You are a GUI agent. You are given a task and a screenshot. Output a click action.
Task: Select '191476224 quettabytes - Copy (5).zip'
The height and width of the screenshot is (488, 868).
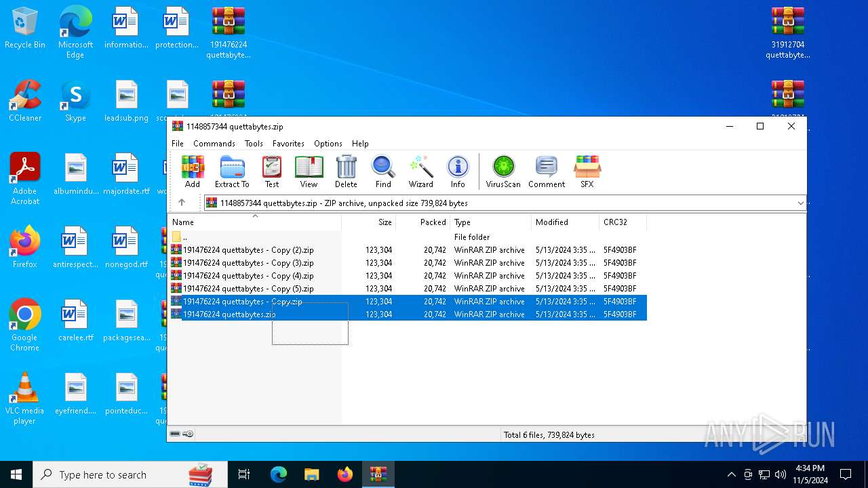pos(407,289)
